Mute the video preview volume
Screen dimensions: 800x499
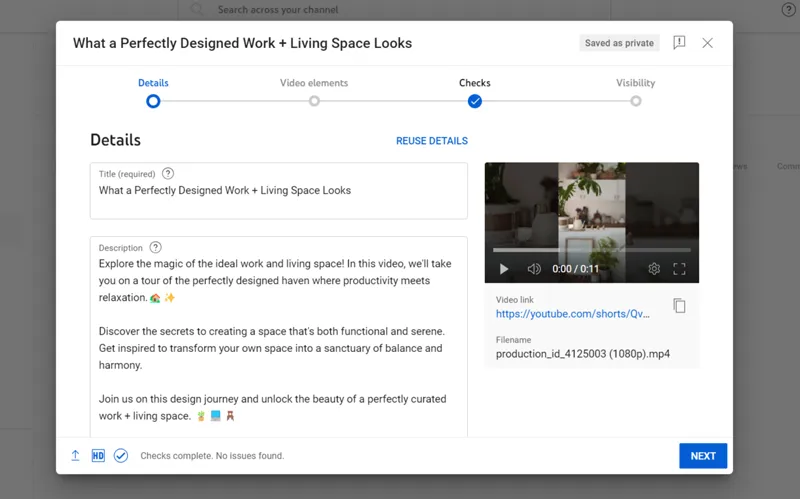tap(534, 269)
